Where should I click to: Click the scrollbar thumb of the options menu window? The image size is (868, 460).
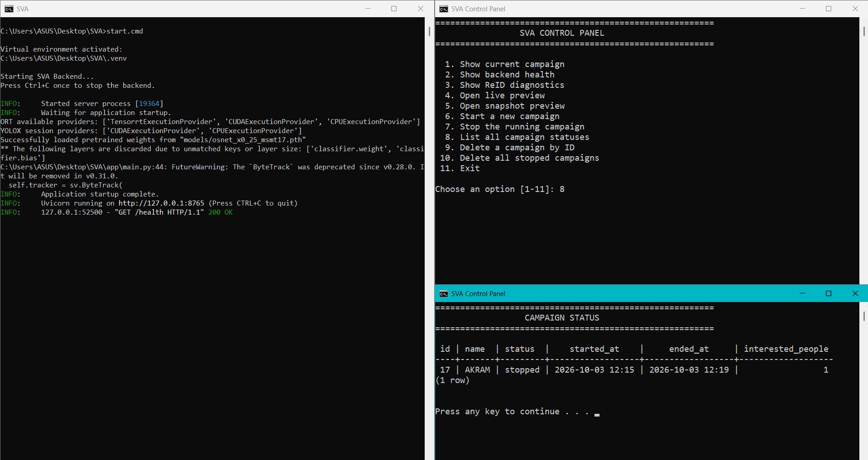tap(864, 32)
